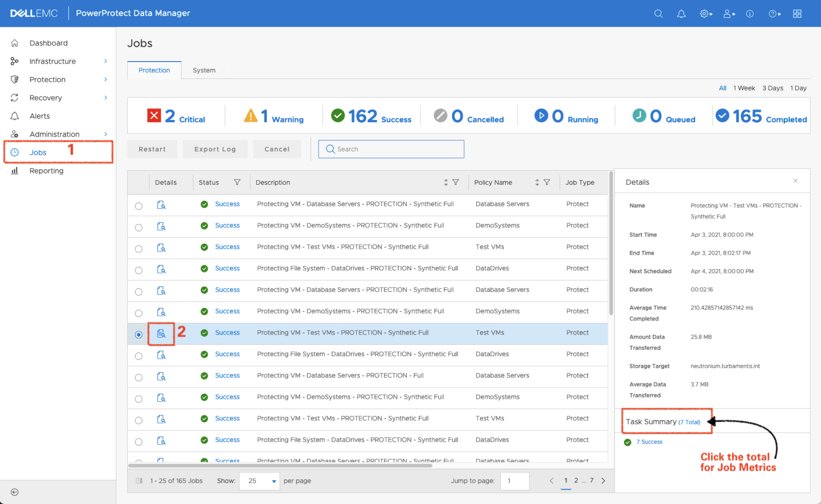Select the radio button for the DemoSystems job

coord(139,227)
